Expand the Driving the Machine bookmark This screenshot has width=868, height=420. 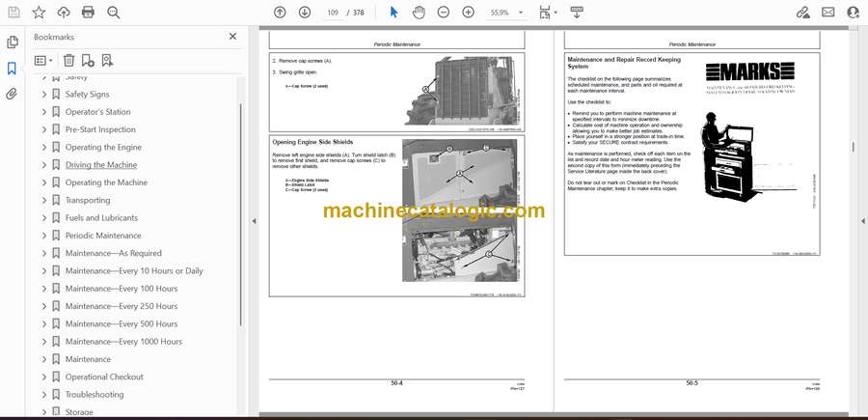point(44,165)
